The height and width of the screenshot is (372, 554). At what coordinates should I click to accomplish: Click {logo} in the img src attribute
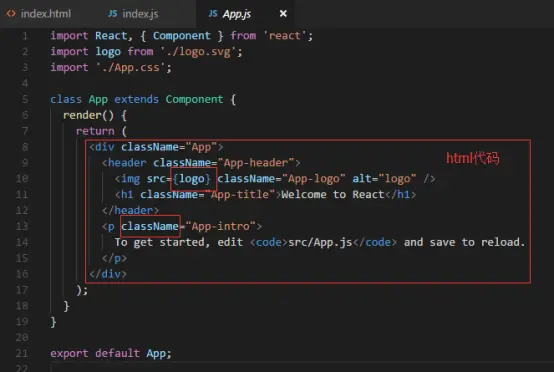pyautogui.click(x=191, y=179)
